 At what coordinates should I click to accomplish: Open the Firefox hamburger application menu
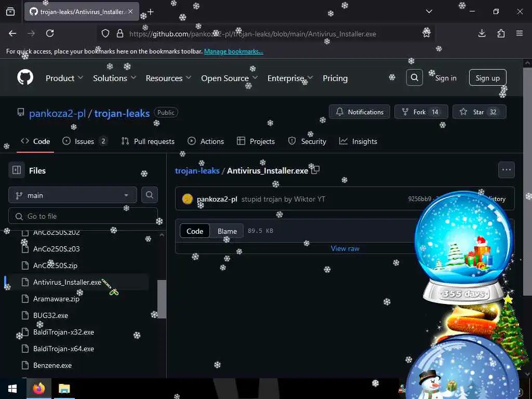tap(520, 33)
